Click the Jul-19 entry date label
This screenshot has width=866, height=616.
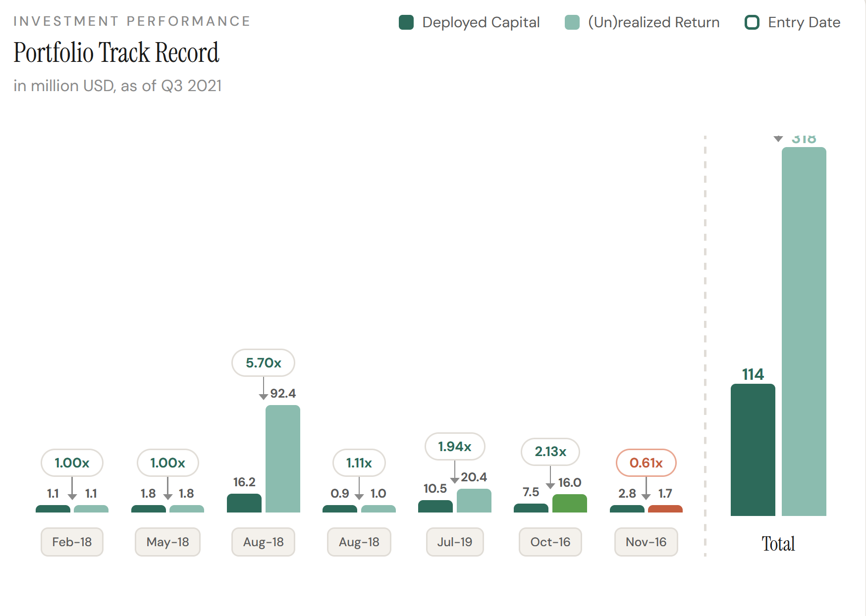[x=454, y=542]
